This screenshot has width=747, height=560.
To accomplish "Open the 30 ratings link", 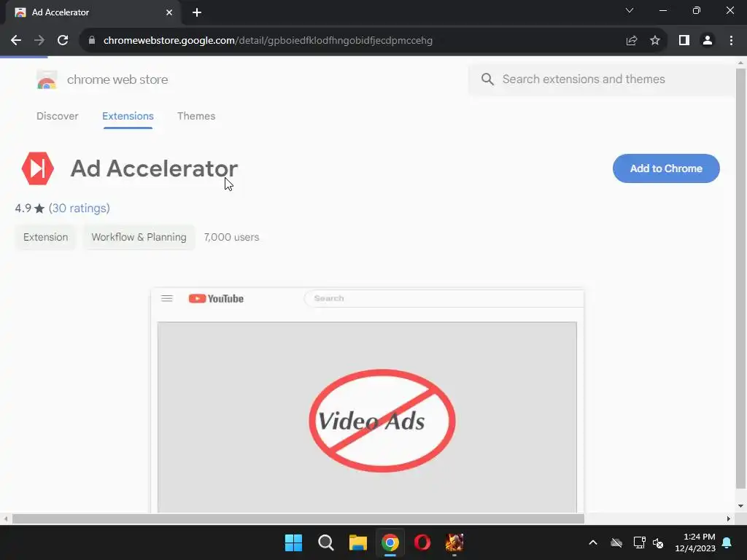I will click(x=79, y=208).
